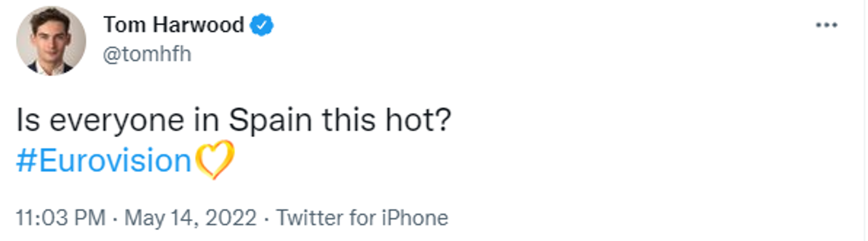The width and height of the screenshot is (868, 241).
Task: Open the three-dot more options menu
Action: 826,25
